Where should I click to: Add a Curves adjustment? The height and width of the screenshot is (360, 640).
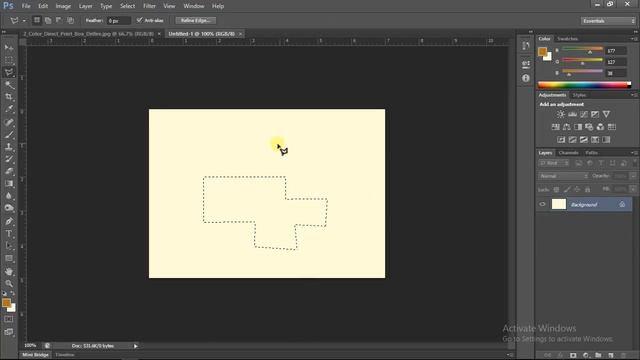584,114
